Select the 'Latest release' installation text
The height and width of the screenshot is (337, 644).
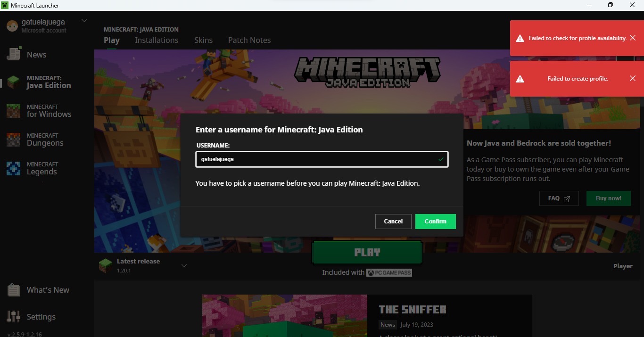point(138,261)
